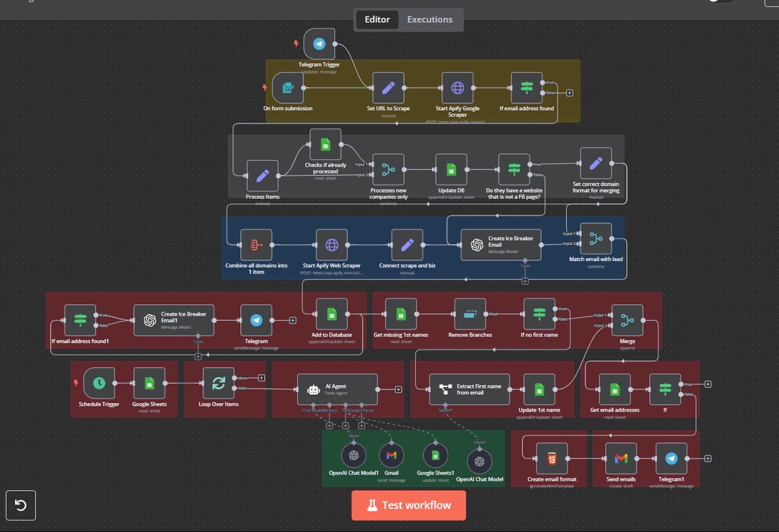Screen dimensions: 779x532
Task: Select the Telegram1 node
Action: (x=672, y=458)
